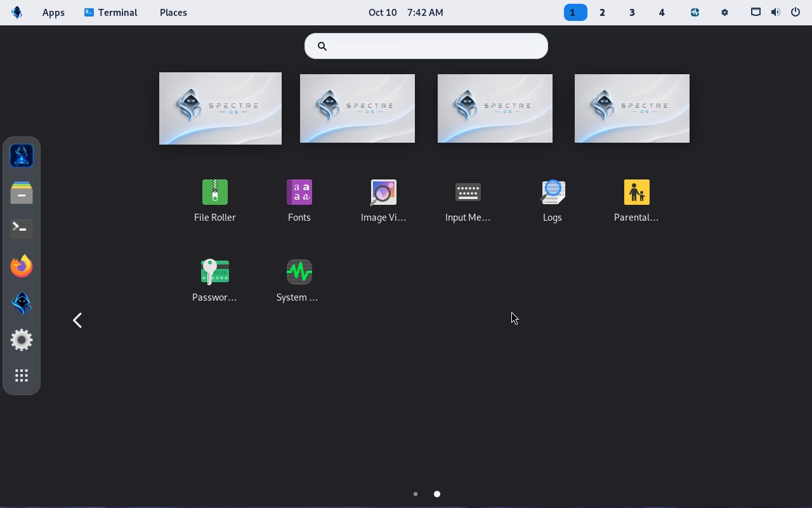This screenshot has width=812, height=508.
Task: Click the volume speaker icon
Action: click(775, 12)
